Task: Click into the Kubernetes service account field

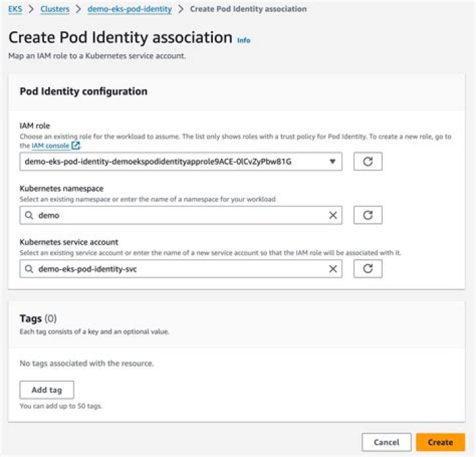Action: point(178,269)
